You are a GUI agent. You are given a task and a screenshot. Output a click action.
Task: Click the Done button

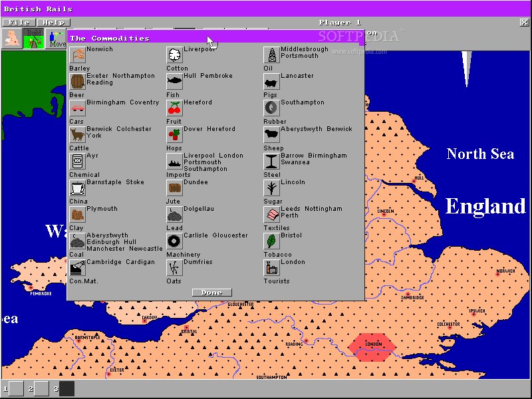tap(211, 293)
